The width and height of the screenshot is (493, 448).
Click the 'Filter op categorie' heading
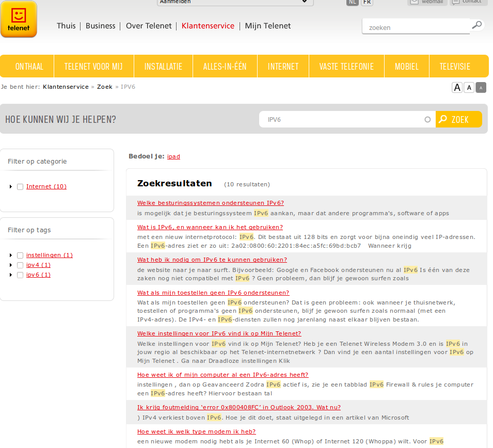[37, 161]
